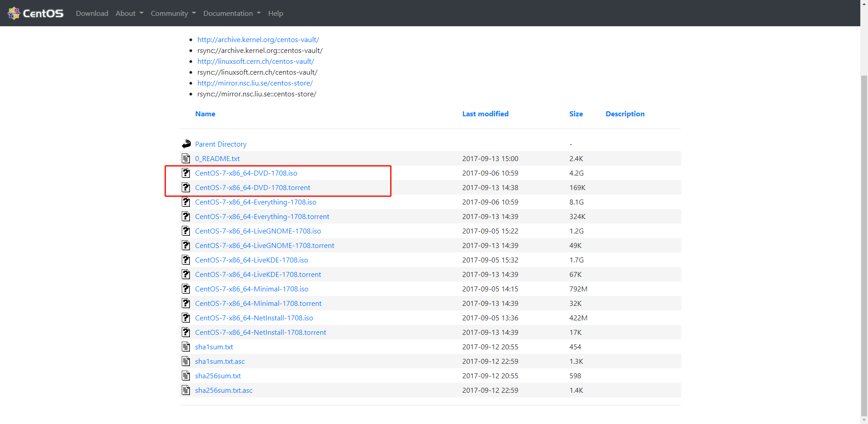Download CentOS-7-x86_64-Minimal-1708.iso

pyautogui.click(x=252, y=289)
